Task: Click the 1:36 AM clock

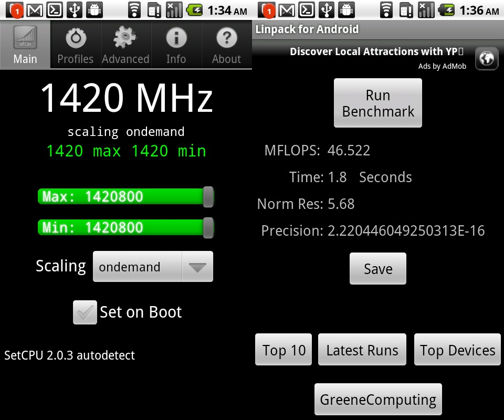Action: 479,11
